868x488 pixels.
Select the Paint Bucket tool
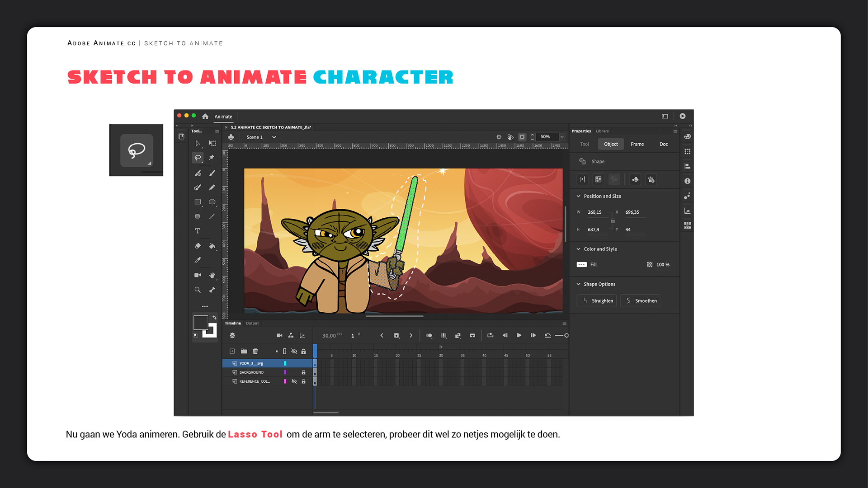coord(212,246)
